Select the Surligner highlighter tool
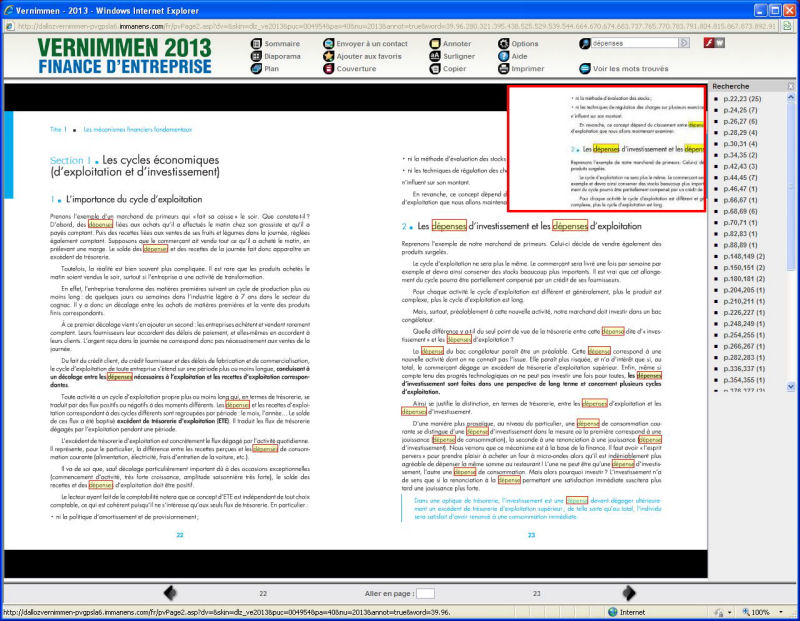This screenshot has width=800, height=621. 452,56
